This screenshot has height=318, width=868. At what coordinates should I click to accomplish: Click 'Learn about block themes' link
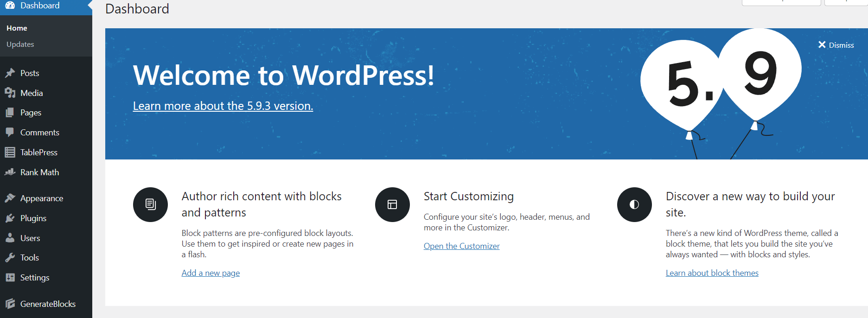[x=712, y=273]
